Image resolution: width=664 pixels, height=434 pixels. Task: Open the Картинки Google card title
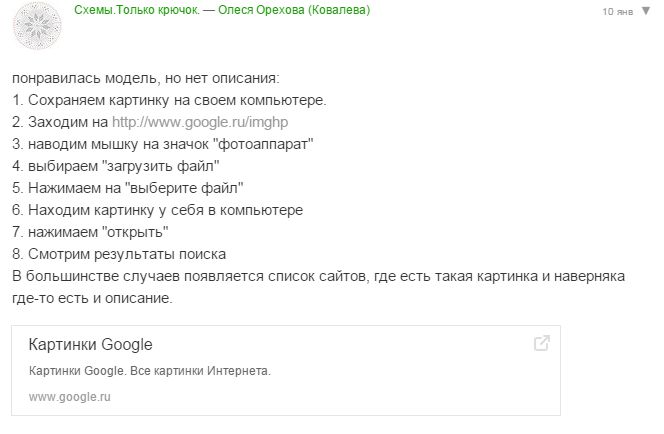coord(90,344)
